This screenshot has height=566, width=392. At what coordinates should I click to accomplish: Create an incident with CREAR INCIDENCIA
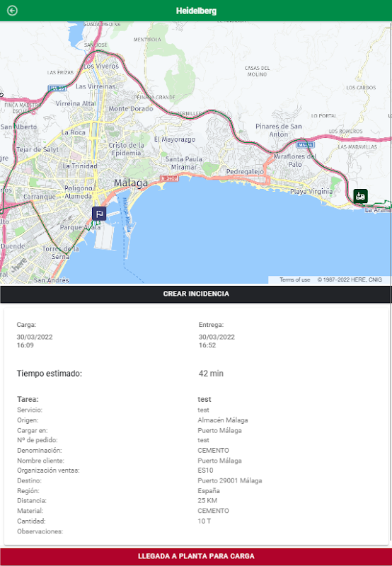[196, 294]
